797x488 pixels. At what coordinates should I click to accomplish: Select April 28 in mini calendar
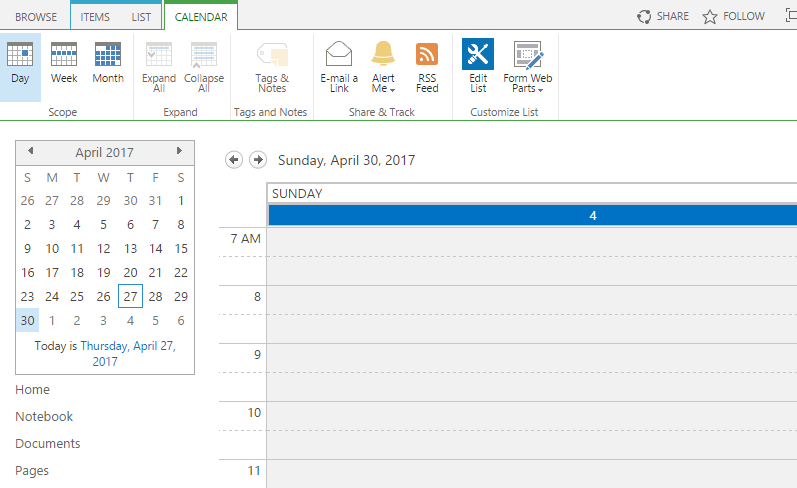point(155,296)
